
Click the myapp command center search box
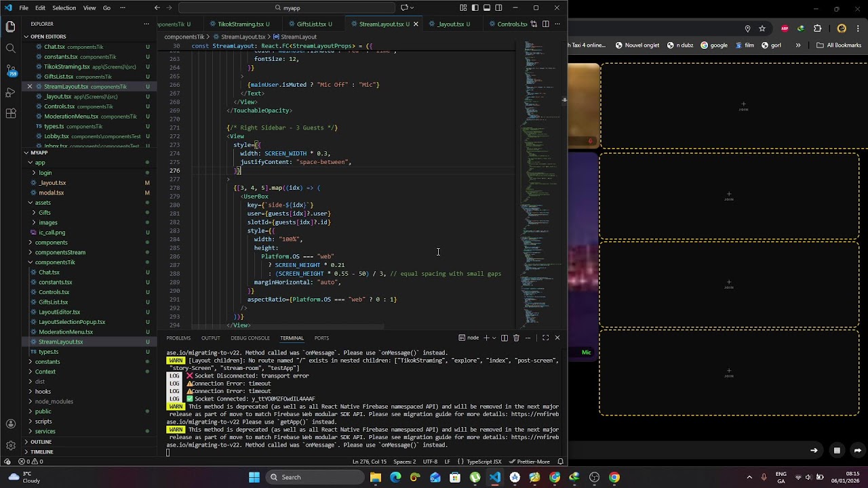click(x=287, y=8)
